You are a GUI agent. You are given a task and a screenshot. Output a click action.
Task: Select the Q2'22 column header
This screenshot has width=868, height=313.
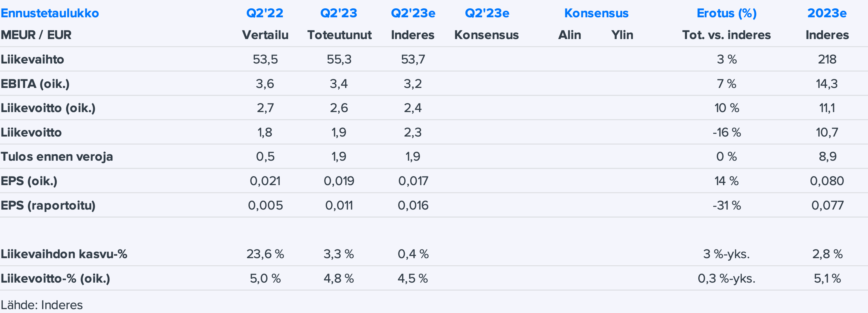265,13
